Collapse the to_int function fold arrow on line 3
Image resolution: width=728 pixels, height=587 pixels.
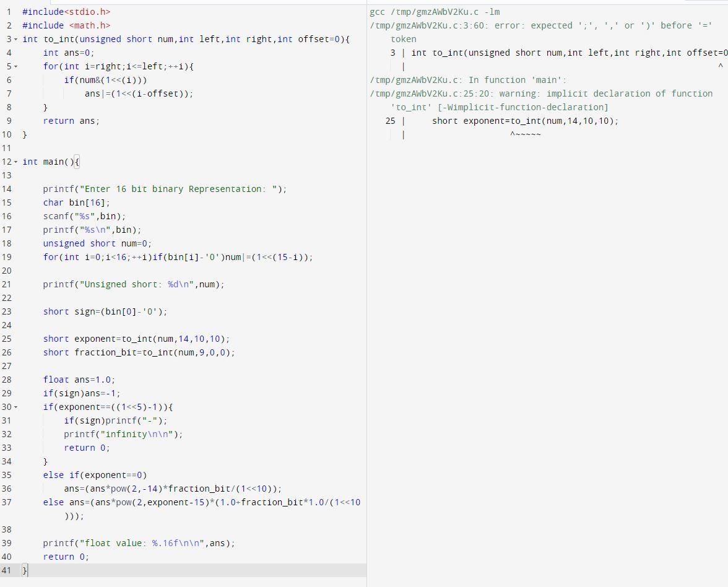(16, 40)
